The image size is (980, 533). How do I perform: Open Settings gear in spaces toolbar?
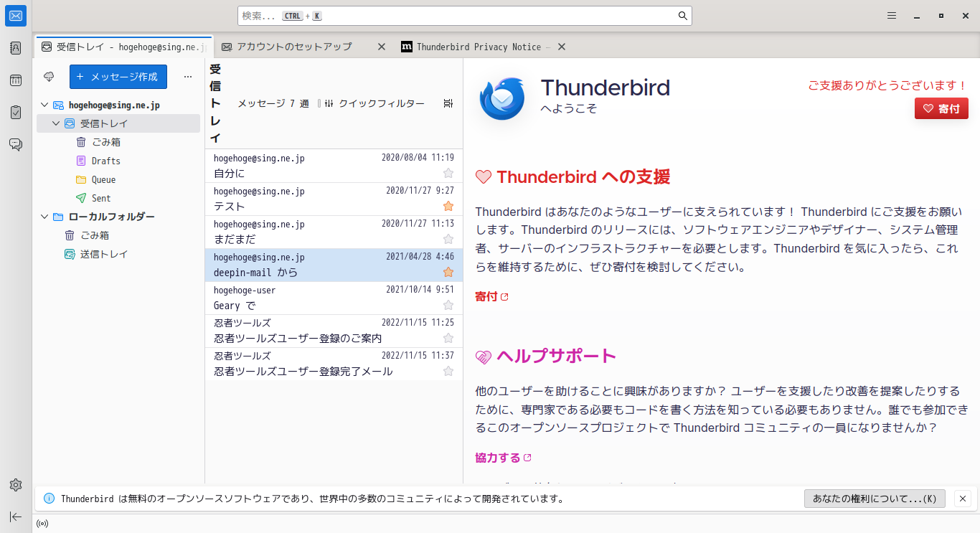(16, 485)
